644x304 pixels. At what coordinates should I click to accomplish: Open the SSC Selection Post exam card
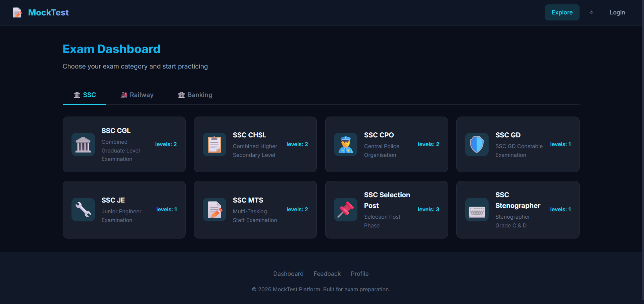[386, 209]
